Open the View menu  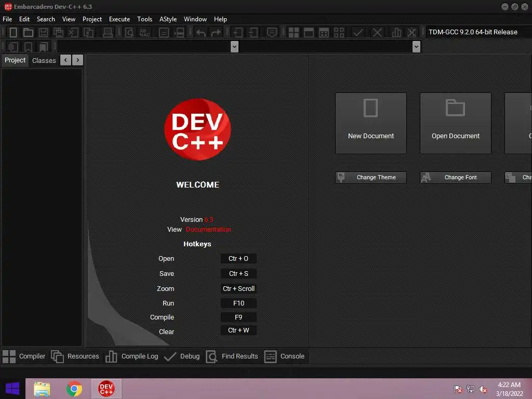click(x=69, y=19)
